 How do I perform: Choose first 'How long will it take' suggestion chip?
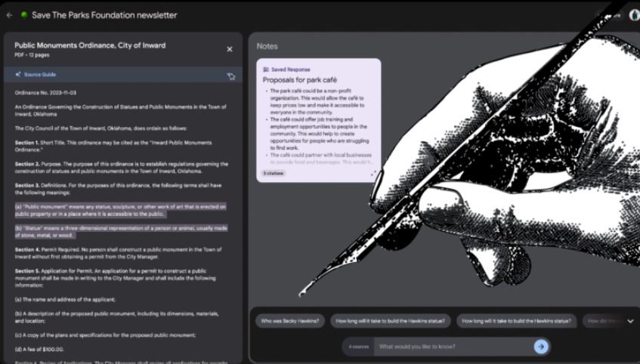(x=390, y=321)
